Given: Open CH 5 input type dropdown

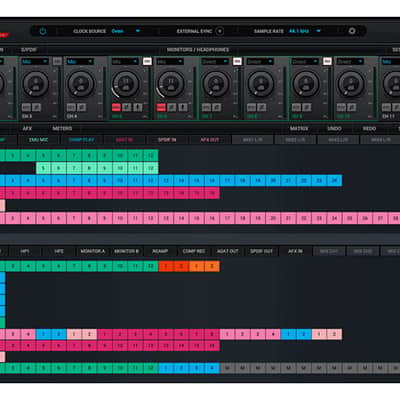Looking at the screenshot, I should coord(125,61).
